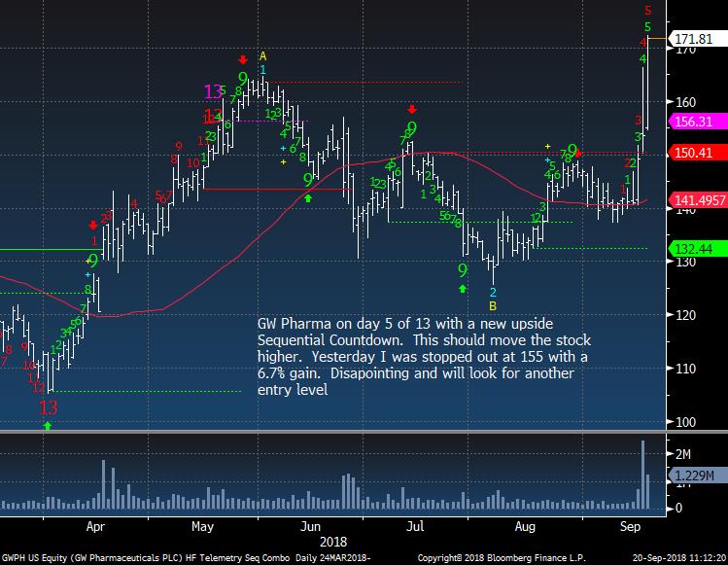Click the yellow A wave label
This screenshot has height=565, width=728.
coord(262,56)
